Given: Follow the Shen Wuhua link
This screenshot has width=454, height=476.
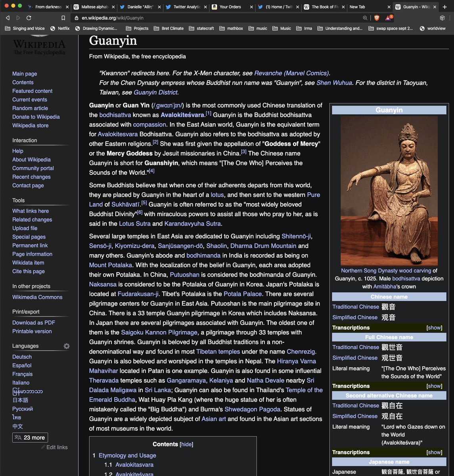Looking at the screenshot, I should coord(334,83).
